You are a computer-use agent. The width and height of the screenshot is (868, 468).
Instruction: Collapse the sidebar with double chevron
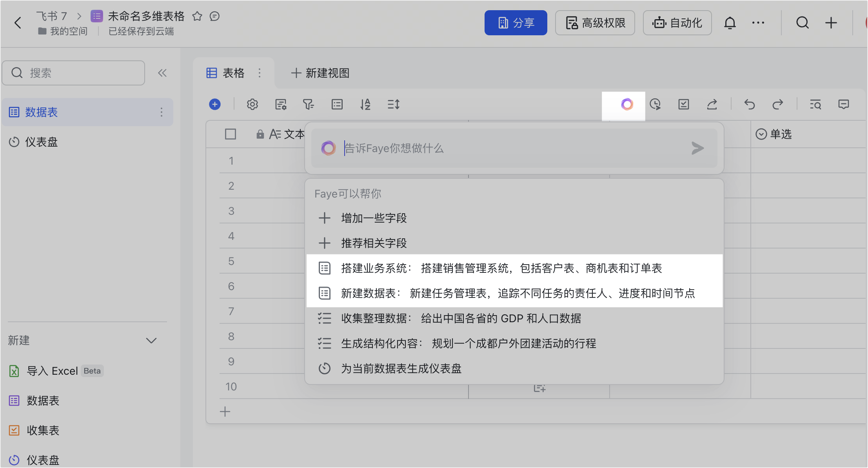162,73
